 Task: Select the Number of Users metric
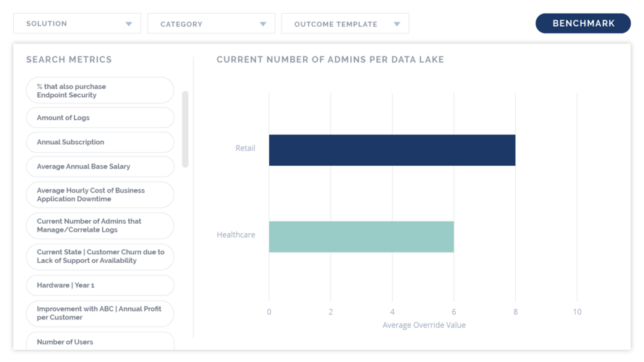tap(100, 342)
